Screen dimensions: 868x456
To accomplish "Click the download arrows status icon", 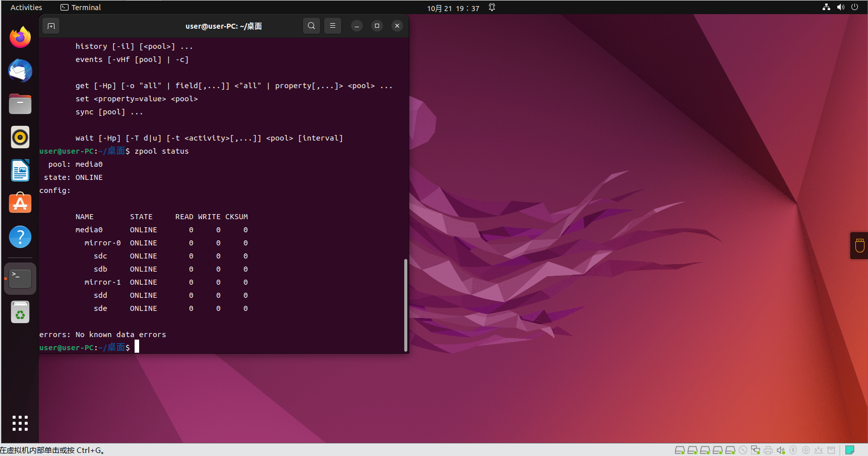I will (x=818, y=450).
